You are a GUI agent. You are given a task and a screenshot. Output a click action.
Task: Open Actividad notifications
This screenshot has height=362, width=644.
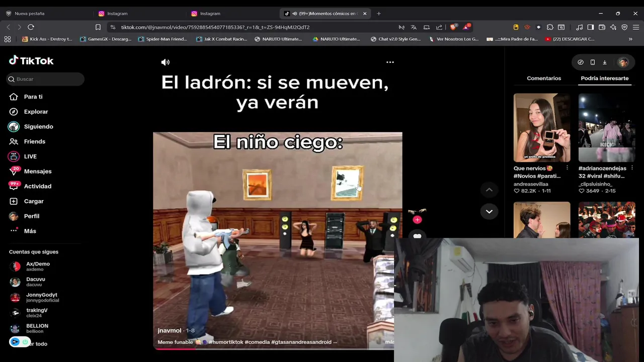click(31, 186)
